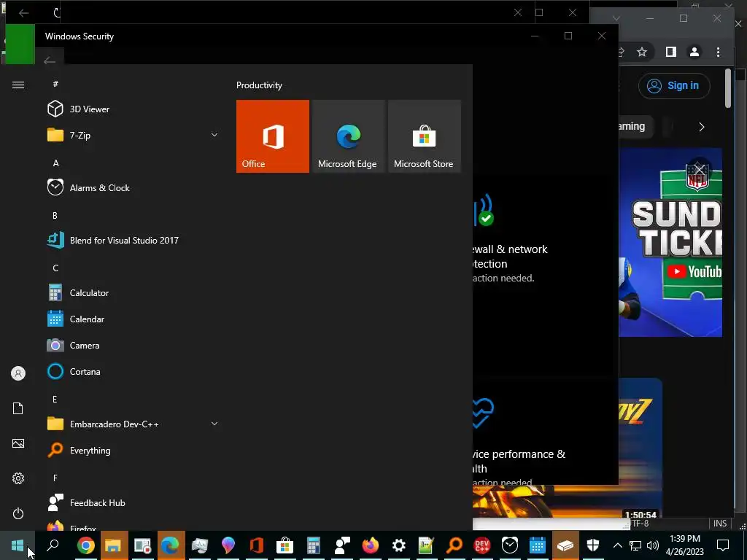Open the Windows Security shield on the taskbar
The height and width of the screenshot is (560, 747).
point(592,545)
